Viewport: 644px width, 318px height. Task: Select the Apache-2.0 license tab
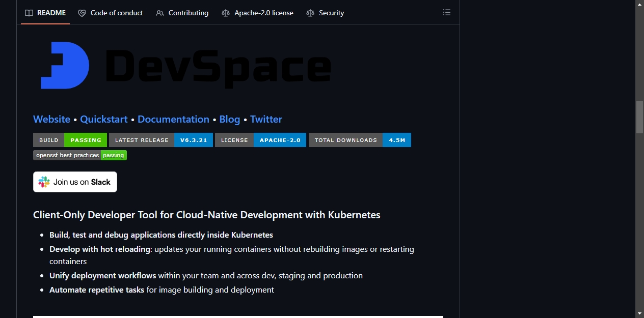257,13
